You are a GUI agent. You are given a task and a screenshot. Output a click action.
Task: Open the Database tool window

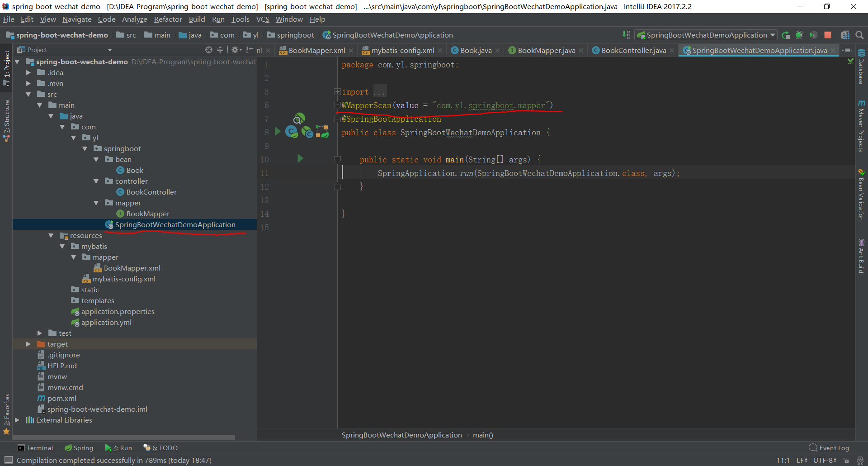[861, 67]
